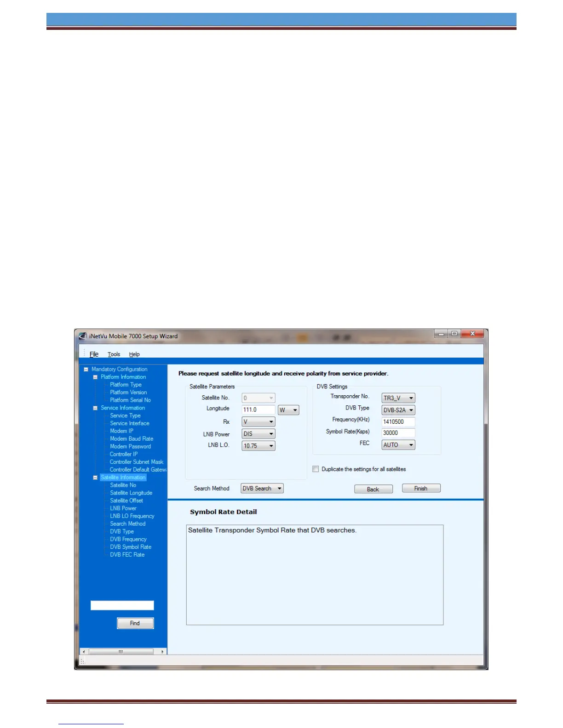Viewport: 563px width, 728px height.
Task: Select Modem IP tree item
Action: [x=121, y=431]
